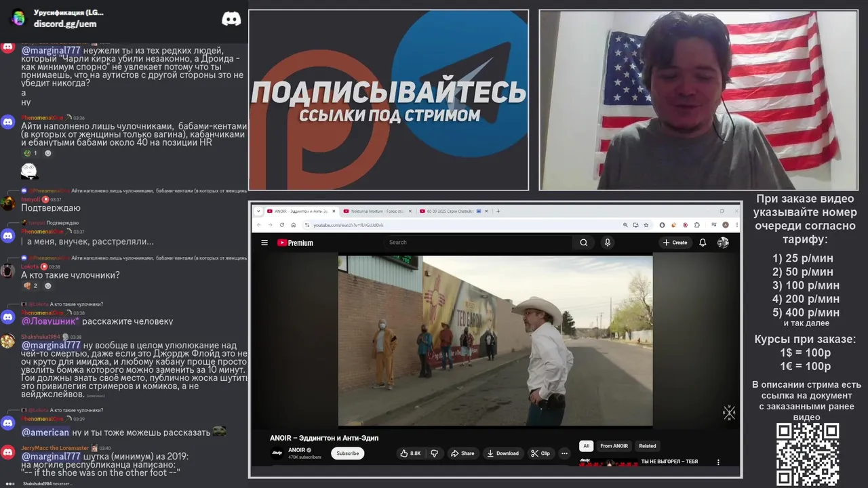868x488 pixels.
Task: Start voice search with the microphone icon
Action: click(608, 243)
